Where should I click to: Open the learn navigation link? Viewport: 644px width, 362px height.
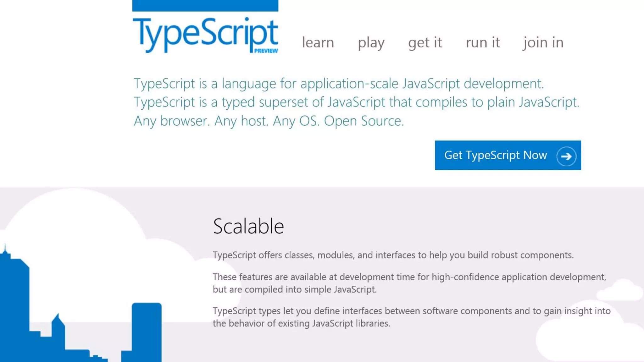click(318, 42)
